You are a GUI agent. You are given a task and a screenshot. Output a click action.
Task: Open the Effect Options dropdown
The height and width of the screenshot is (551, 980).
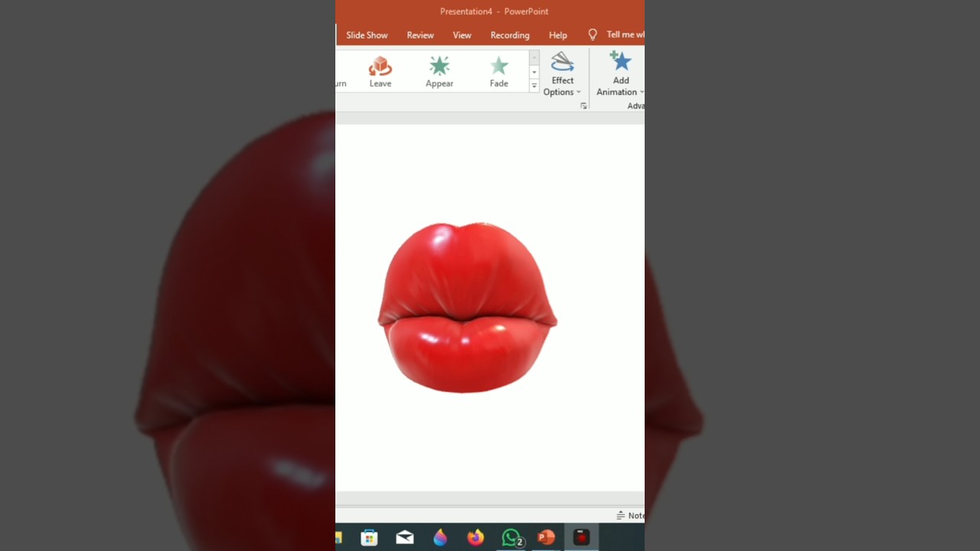coord(562,74)
